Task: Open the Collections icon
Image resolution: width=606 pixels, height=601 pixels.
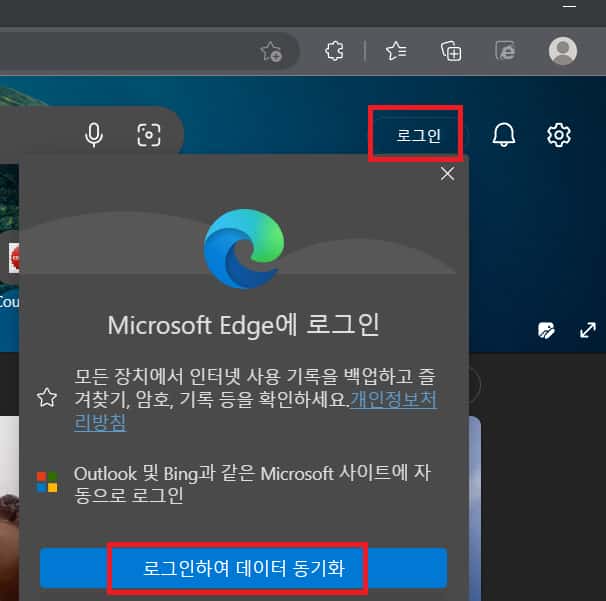Action: [451, 51]
